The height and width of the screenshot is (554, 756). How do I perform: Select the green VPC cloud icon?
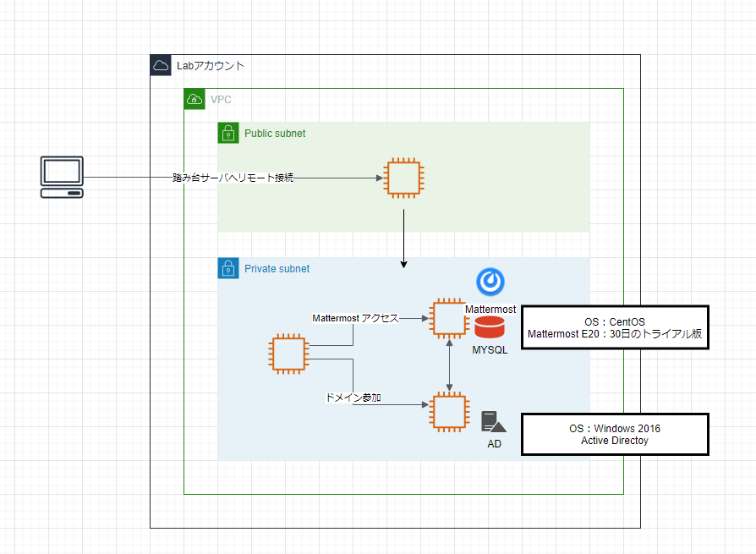[x=194, y=99]
